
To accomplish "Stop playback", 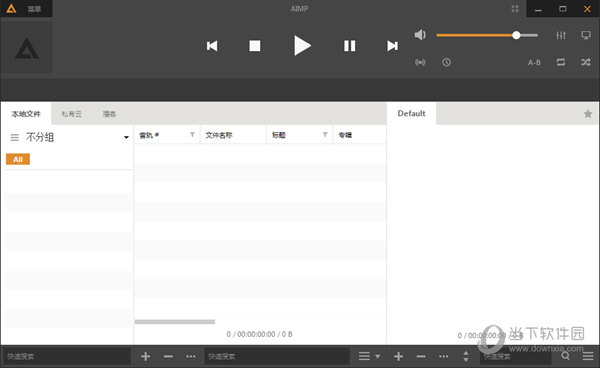I will click(x=255, y=46).
